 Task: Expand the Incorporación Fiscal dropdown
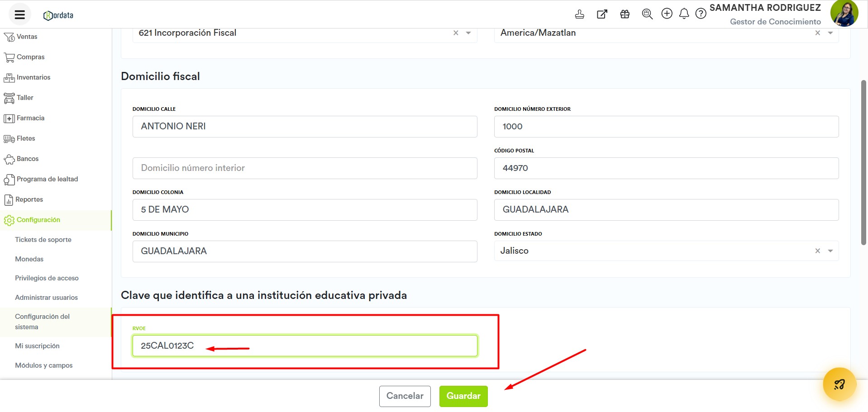(x=468, y=33)
